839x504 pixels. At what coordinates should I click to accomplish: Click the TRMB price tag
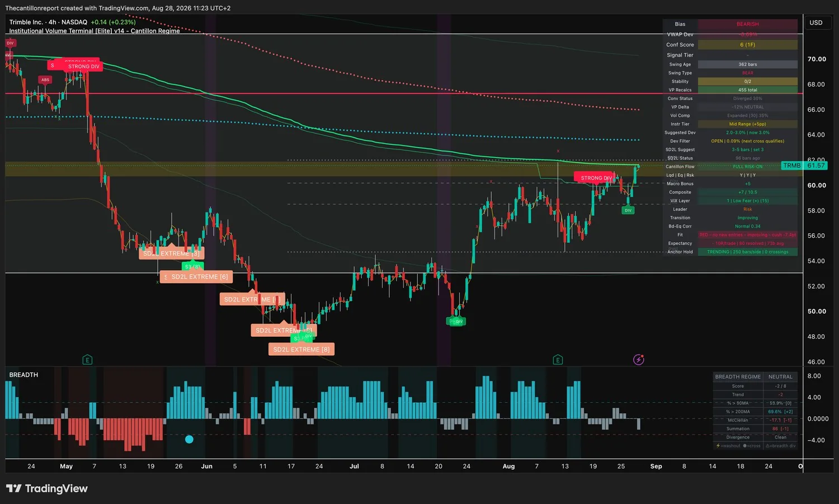(x=792, y=166)
